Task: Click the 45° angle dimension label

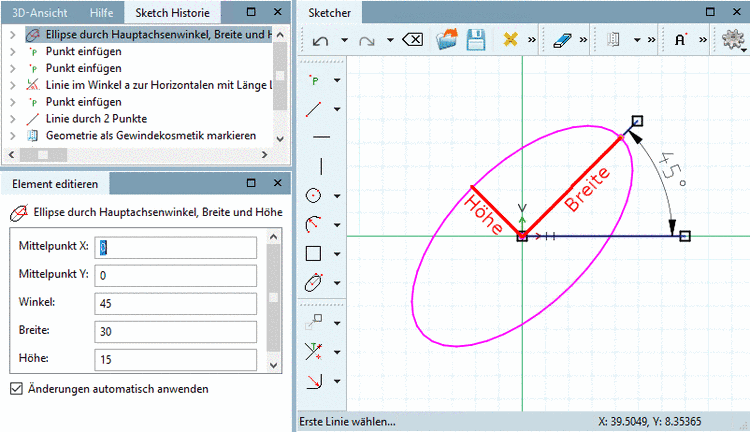Action: (x=672, y=171)
